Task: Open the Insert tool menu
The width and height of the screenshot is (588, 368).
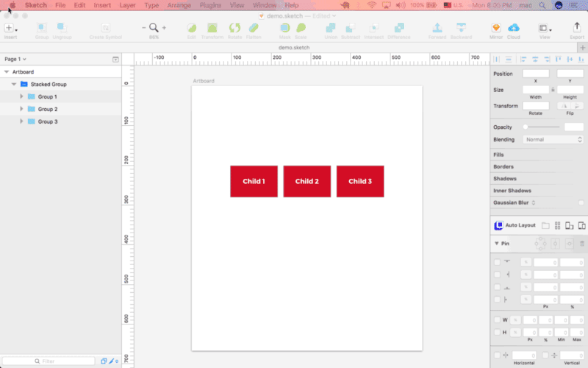Action: [10, 28]
